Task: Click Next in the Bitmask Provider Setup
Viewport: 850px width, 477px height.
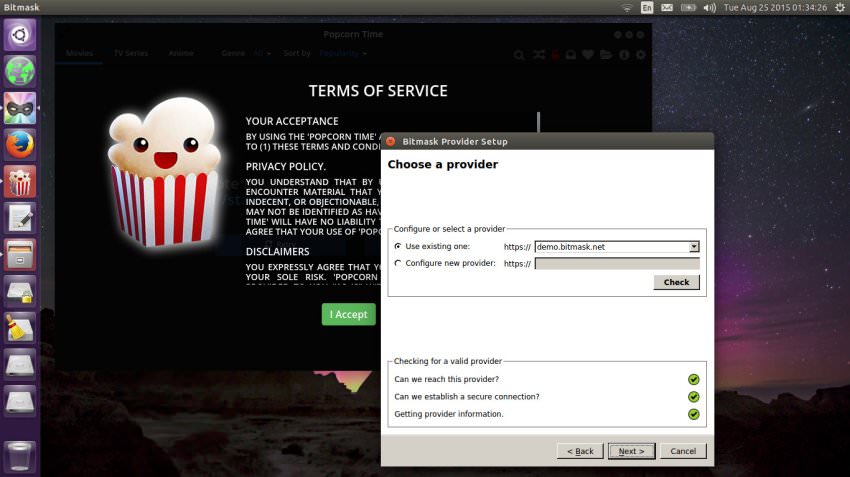Action: 631,451
